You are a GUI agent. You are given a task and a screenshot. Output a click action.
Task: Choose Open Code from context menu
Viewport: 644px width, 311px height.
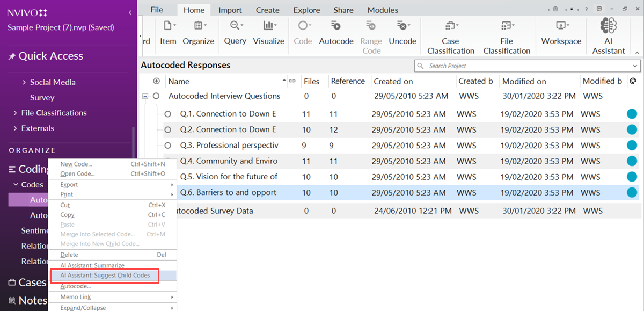(112, 174)
